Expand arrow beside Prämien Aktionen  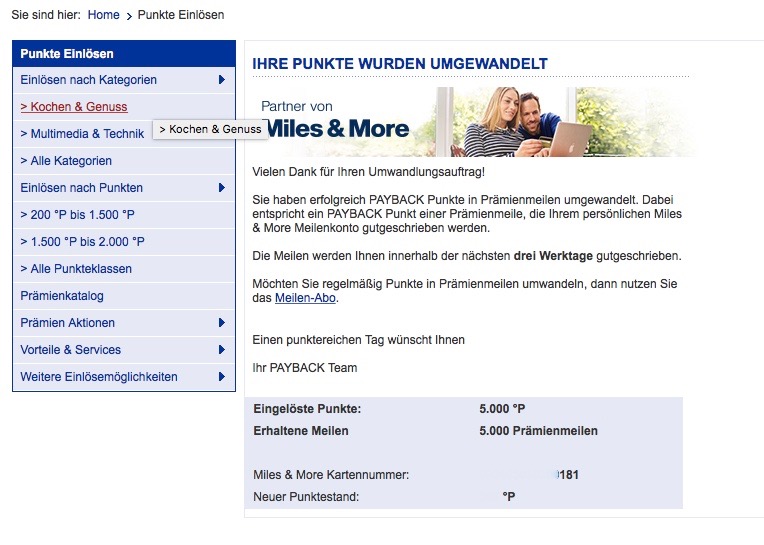[x=221, y=323]
